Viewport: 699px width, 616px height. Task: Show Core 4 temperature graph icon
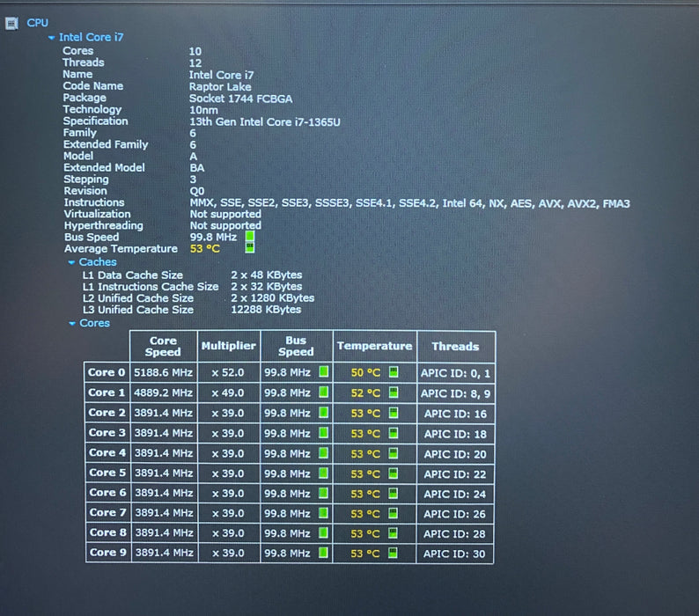click(394, 453)
